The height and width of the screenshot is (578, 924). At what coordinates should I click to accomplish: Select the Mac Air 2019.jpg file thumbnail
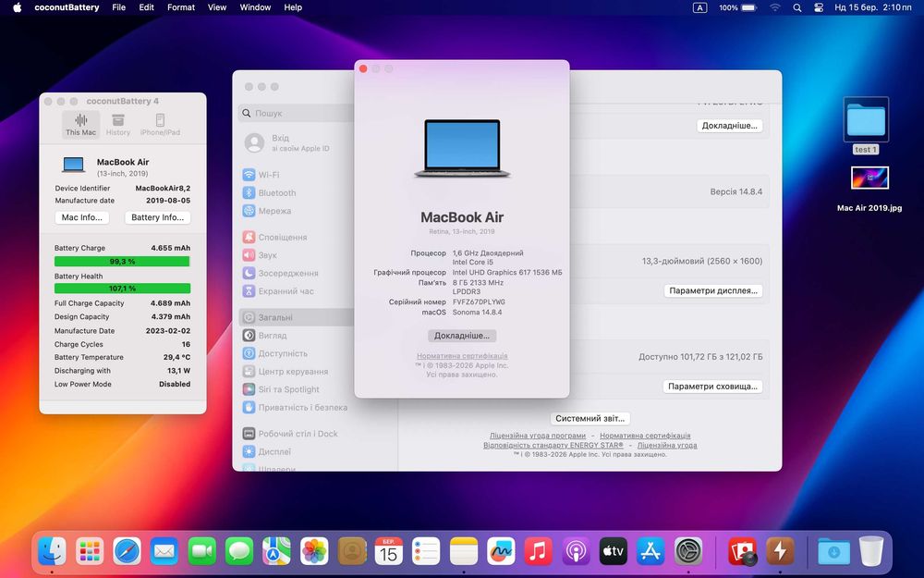pos(869,178)
